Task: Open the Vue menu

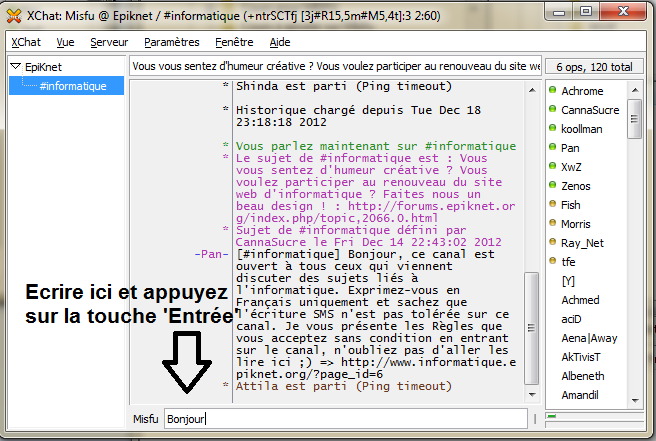Action: pyautogui.click(x=65, y=42)
